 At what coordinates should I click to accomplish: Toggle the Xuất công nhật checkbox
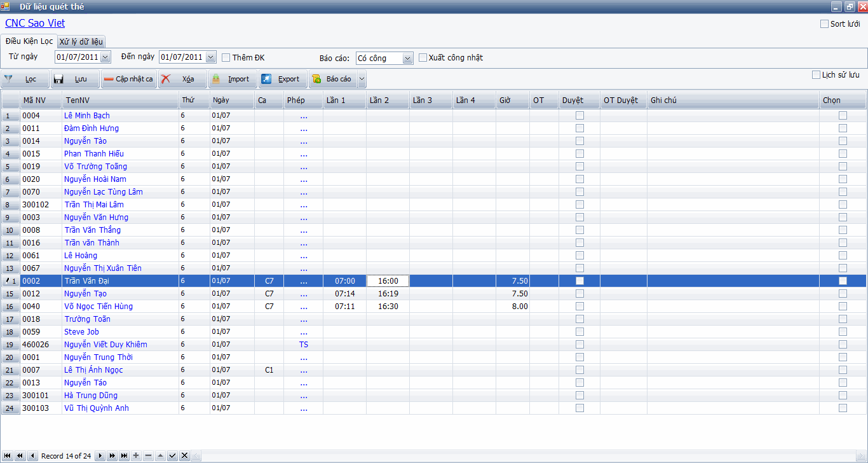tap(423, 58)
